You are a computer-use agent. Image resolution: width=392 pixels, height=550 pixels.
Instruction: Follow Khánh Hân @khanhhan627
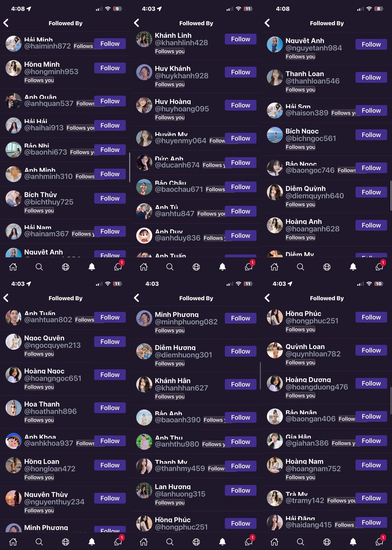(x=240, y=384)
